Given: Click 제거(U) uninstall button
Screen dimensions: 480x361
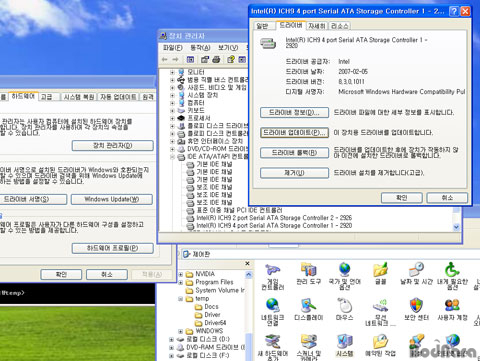Looking at the screenshot, I should coord(294,173).
